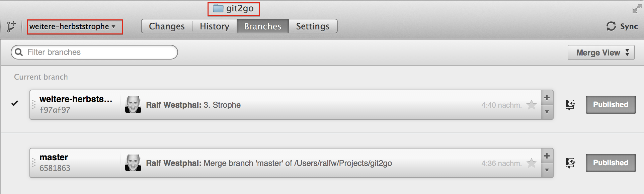Viewport: 644px width, 194px height.
Task: Open the weitere-herbststrophe branch dropdown
Action: (75, 27)
